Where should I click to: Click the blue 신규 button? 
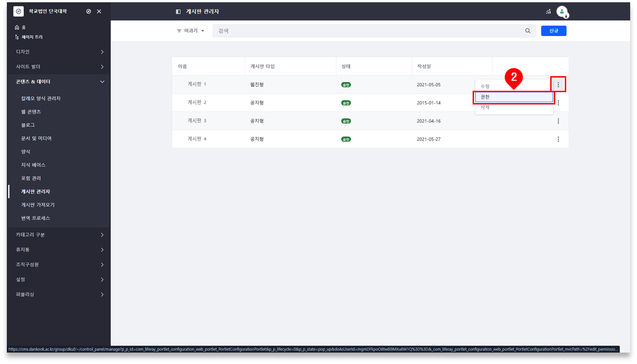pos(553,31)
